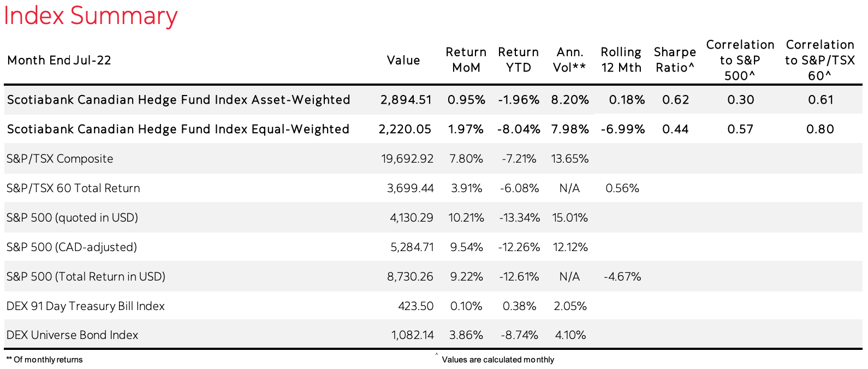Click the Rolling 12 Mth value -6.99%
Image resolution: width=868 pixels, height=369 pixels.
tap(622, 129)
